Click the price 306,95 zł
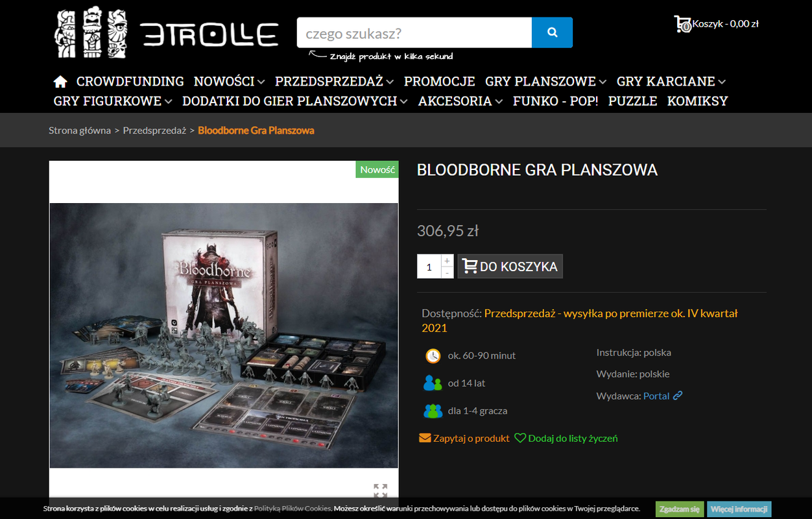This screenshot has width=812, height=519. (x=448, y=231)
